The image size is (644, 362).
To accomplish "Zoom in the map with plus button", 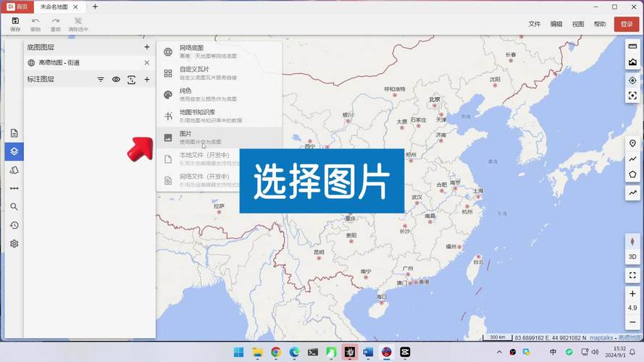I will pyautogui.click(x=632, y=293).
